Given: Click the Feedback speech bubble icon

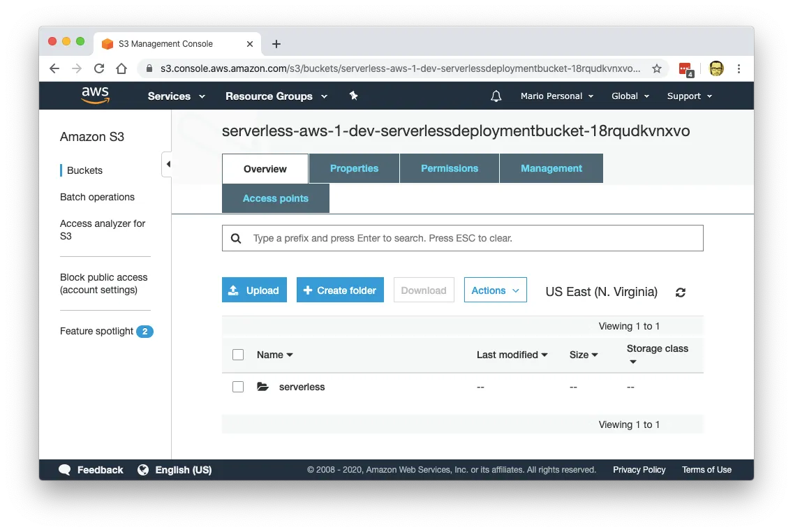Looking at the screenshot, I should coord(65,470).
